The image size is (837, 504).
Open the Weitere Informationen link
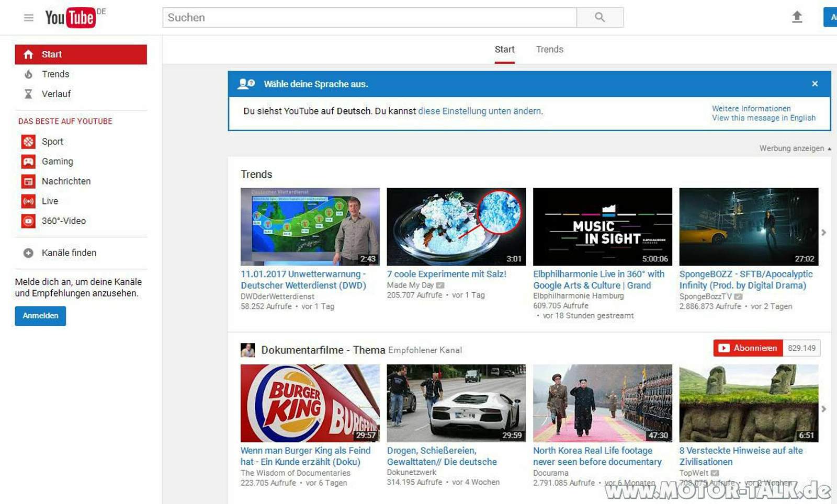click(751, 109)
